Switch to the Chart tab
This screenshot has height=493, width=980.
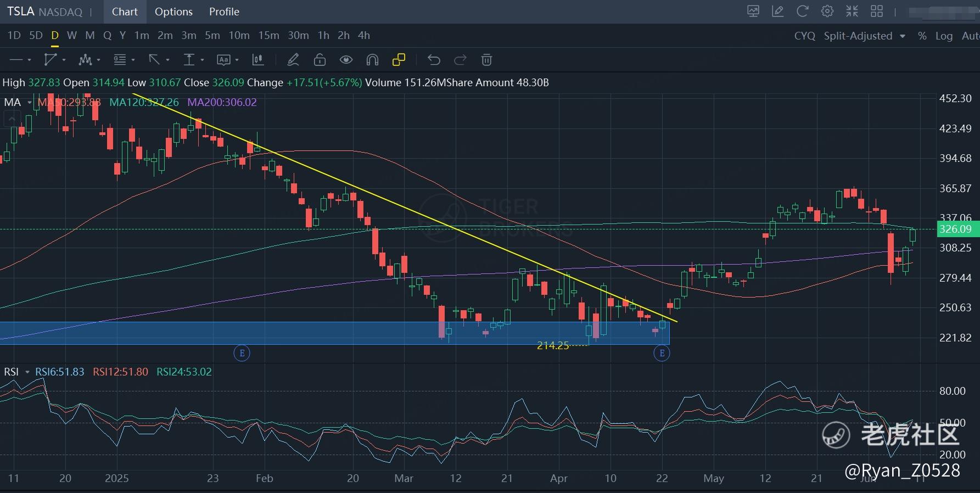point(125,12)
